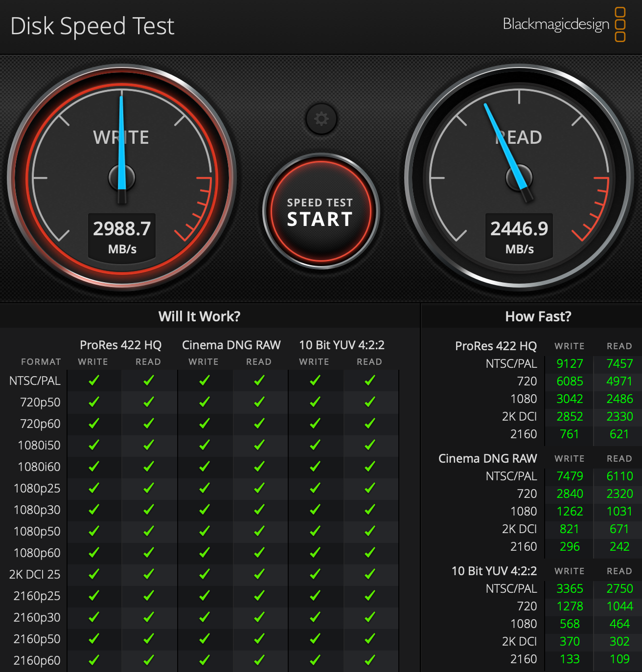Click ProRes 720 write value 6085

(x=570, y=381)
